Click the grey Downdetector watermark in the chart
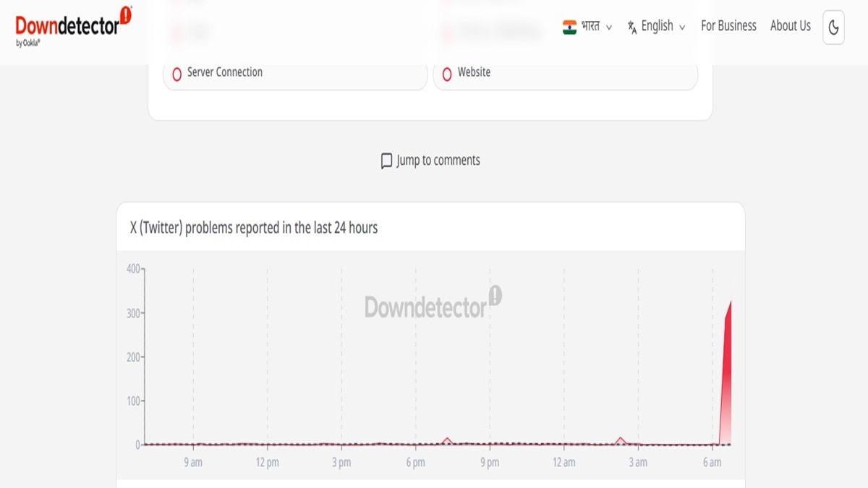 coord(425,307)
